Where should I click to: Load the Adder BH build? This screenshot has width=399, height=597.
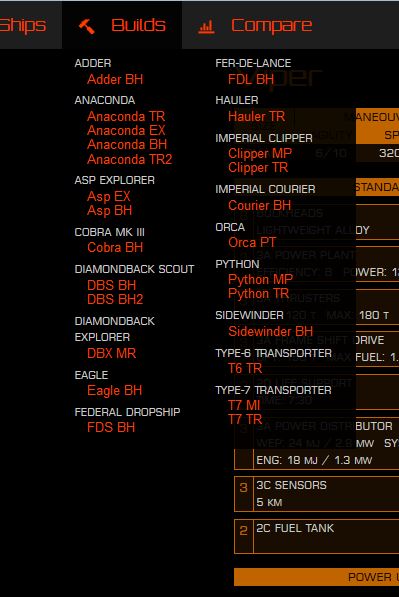pos(115,79)
